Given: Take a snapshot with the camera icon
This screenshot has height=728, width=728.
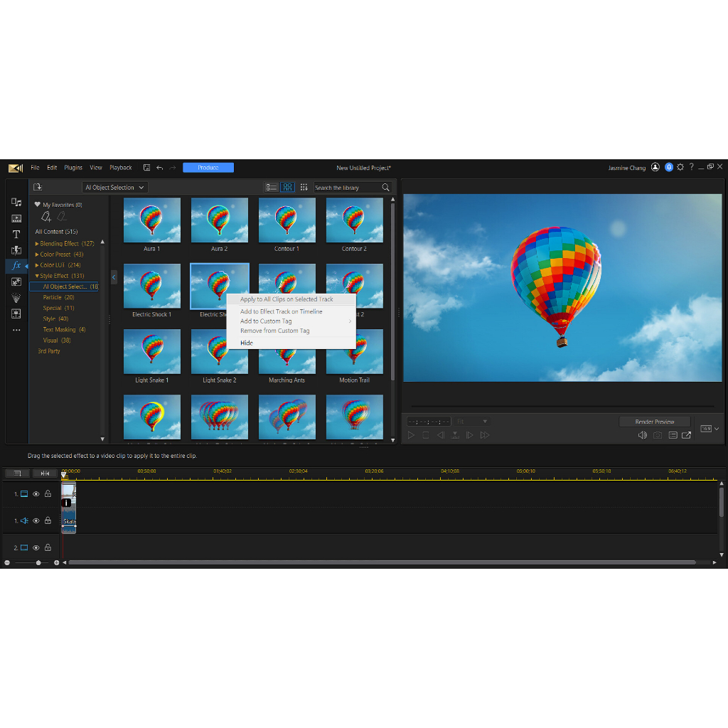Looking at the screenshot, I should [x=658, y=435].
